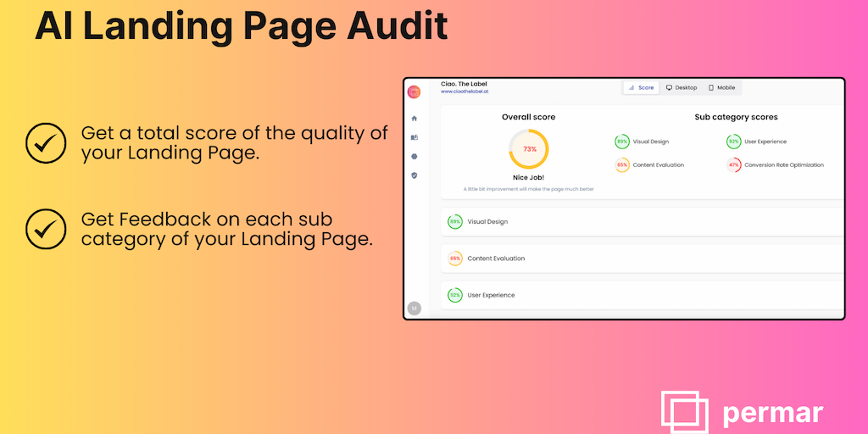Click the 'Overall score' heading
The height and width of the screenshot is (434, 868).
[529, 117]
